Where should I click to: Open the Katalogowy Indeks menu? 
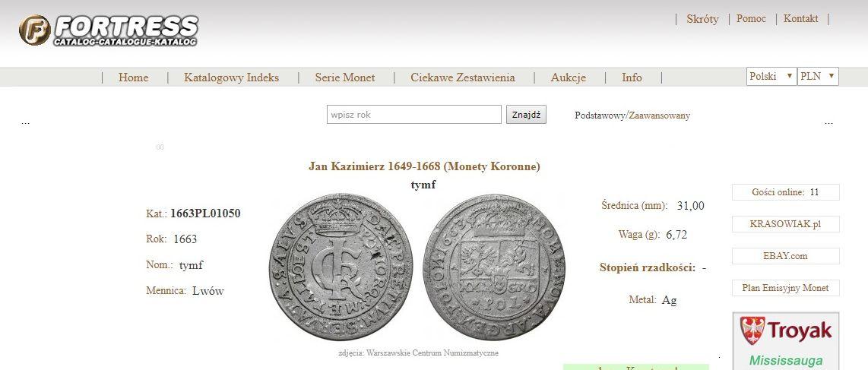(x=231, y=77)
